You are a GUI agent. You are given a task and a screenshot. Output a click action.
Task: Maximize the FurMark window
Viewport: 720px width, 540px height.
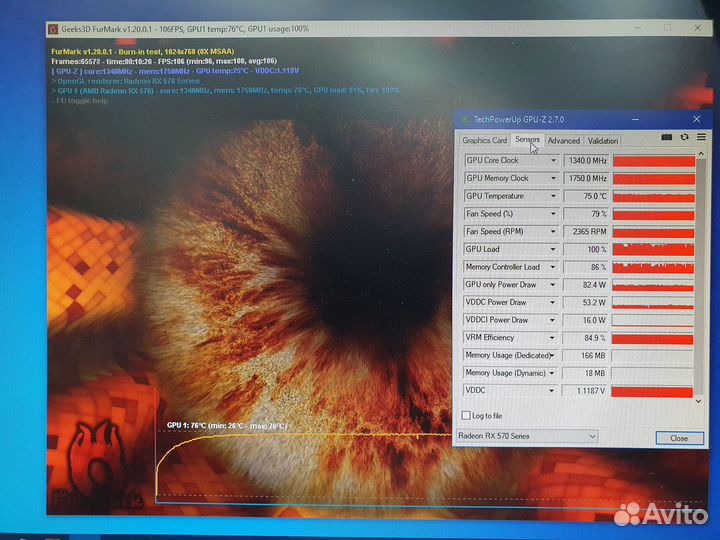tap(667, 28)
